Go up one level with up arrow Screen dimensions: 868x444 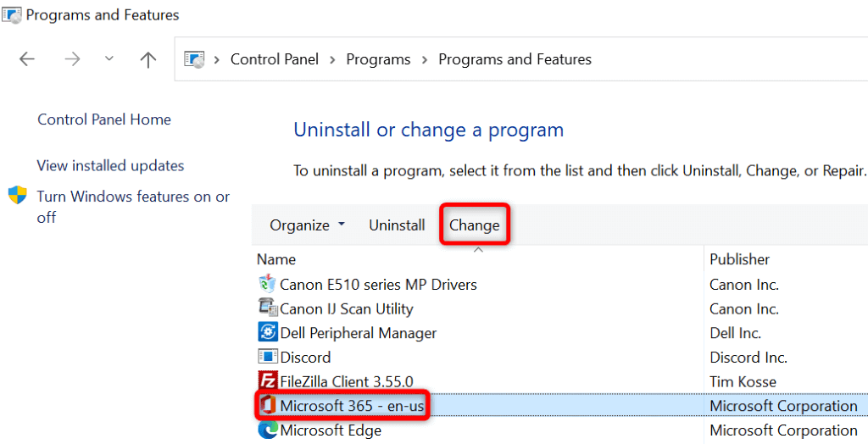coord(148,58)
